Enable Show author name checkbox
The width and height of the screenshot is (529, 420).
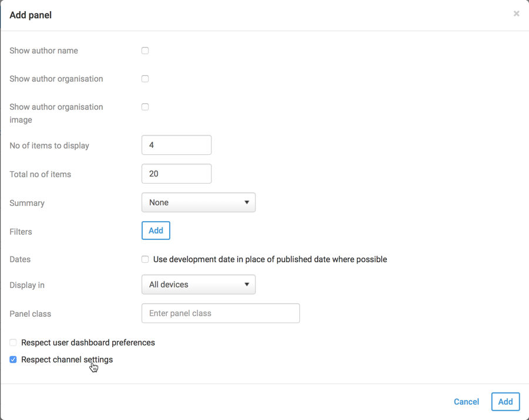[x=145, y=51]
